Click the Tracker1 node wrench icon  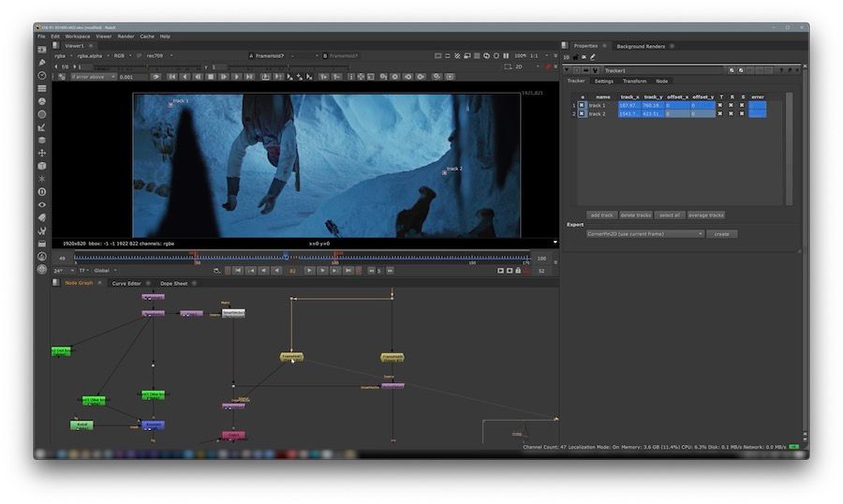(x=595, y=70)
